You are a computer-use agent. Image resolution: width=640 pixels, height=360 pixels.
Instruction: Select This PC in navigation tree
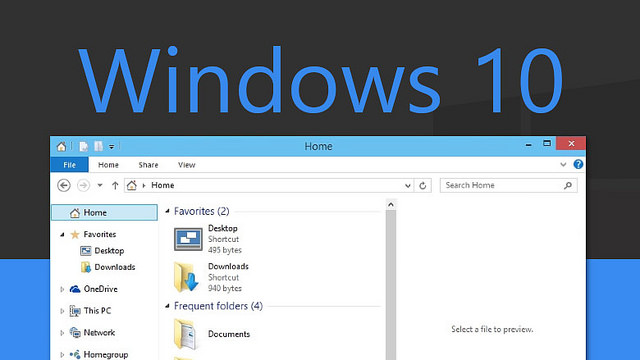click(97, 311)
